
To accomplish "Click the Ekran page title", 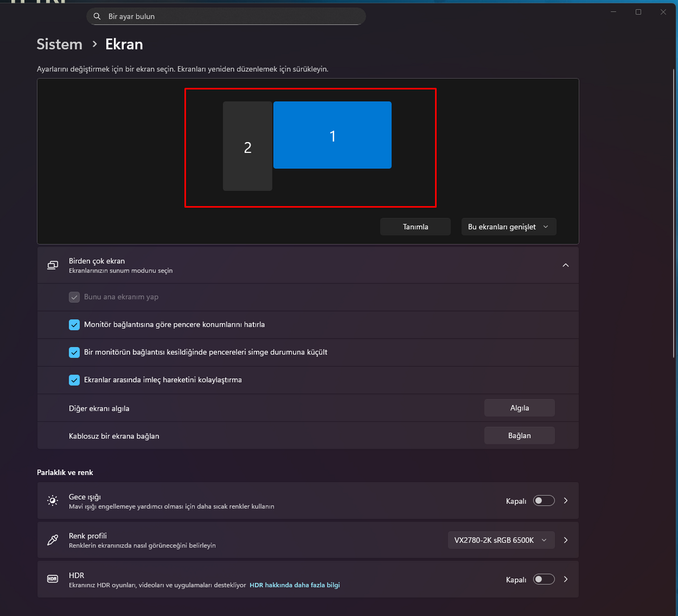I will [124, 44].
